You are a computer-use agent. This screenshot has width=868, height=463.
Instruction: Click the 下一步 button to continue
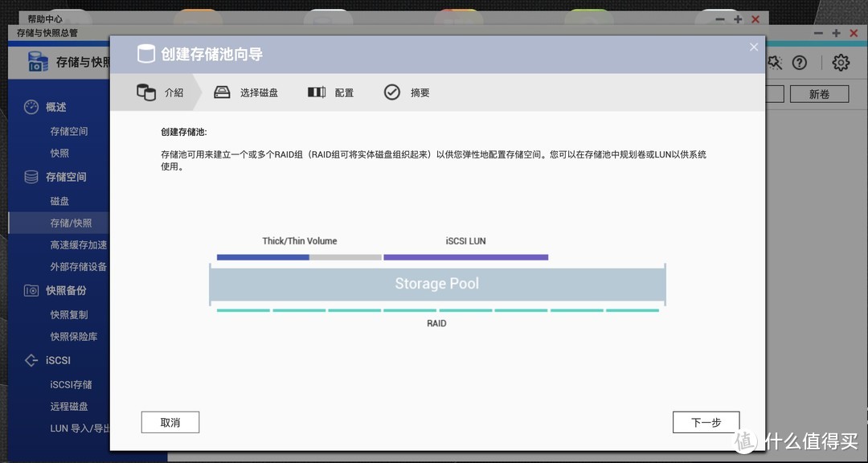[x=706, y=421]
